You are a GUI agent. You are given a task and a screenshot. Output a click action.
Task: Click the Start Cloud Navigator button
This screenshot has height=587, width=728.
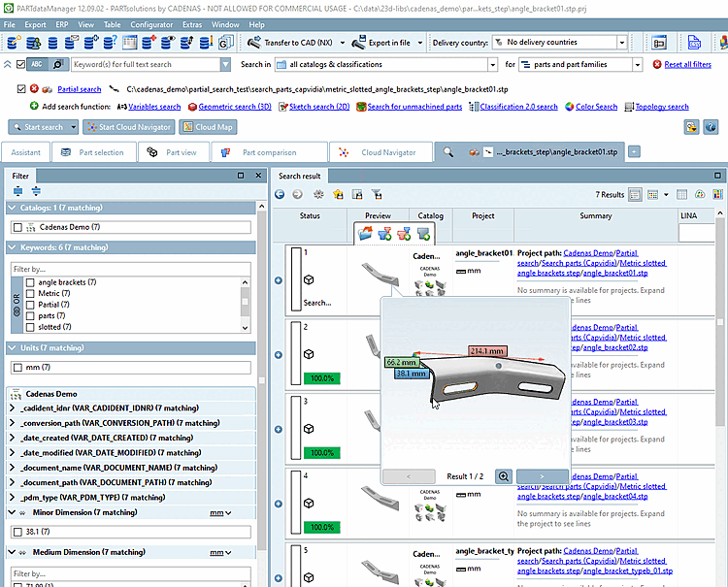pyautogui.click(x=128, y=127)
